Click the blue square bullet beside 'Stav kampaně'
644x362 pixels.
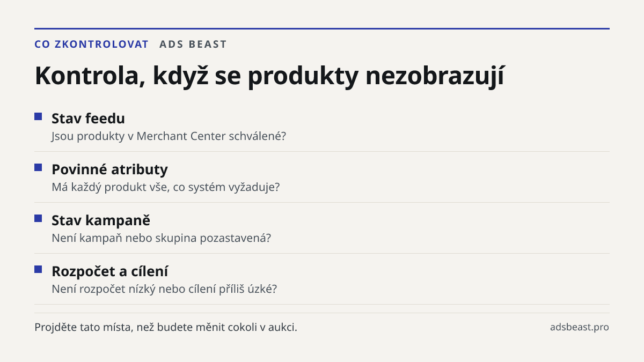tap(38, 218)
